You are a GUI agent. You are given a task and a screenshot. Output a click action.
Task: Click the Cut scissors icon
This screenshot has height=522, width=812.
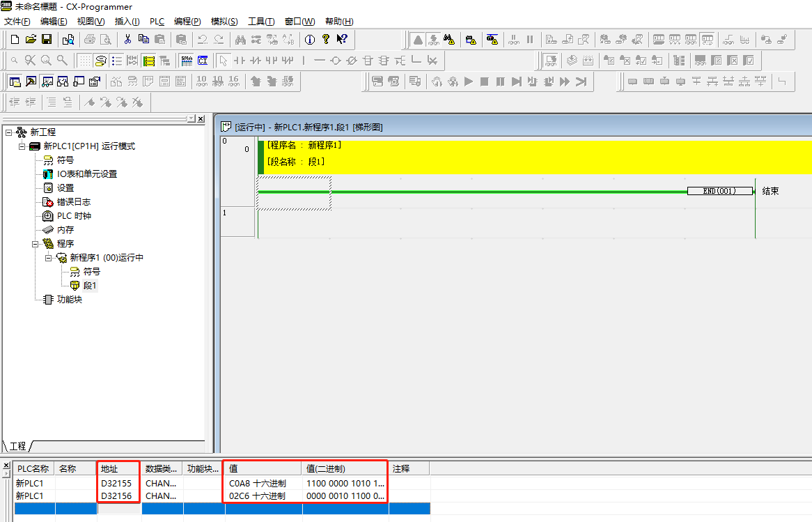click(127, 40)
